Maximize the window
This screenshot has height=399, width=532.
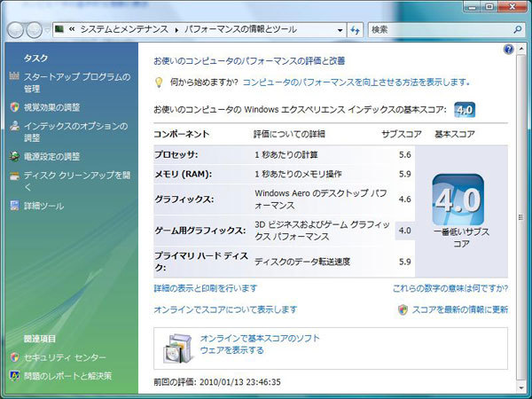click(x=489, y=6)
